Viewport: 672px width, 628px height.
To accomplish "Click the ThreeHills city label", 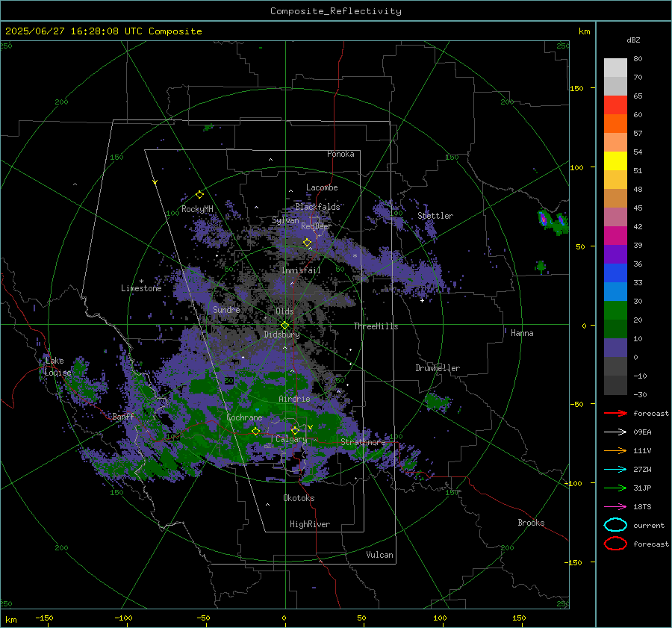I will [x=376, y=326].
